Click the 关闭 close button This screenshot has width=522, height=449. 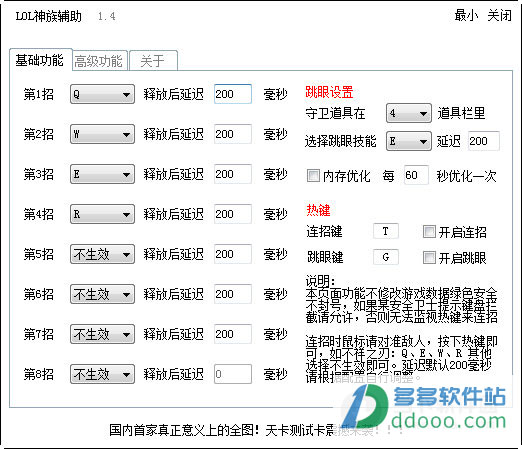click(499, 15)
